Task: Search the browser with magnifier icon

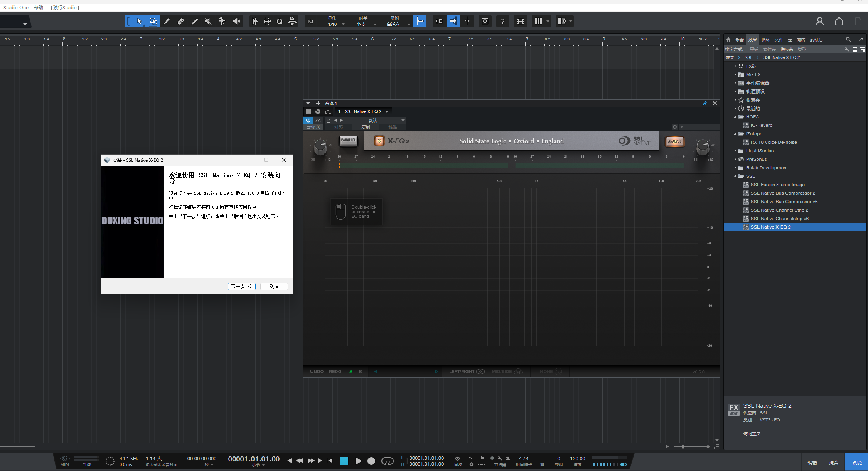Action: [x=848, y=39]
